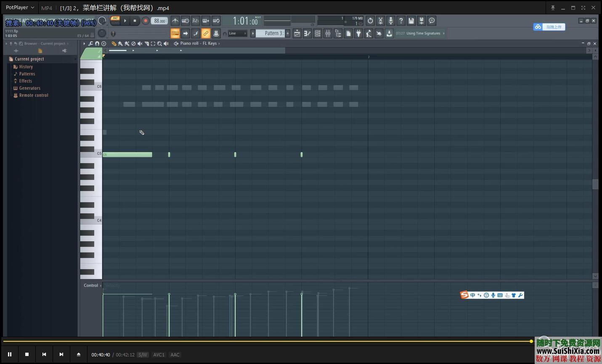
Task: Activate the Mute tool in the piano roll toolbar
Action: click(140, 43)
